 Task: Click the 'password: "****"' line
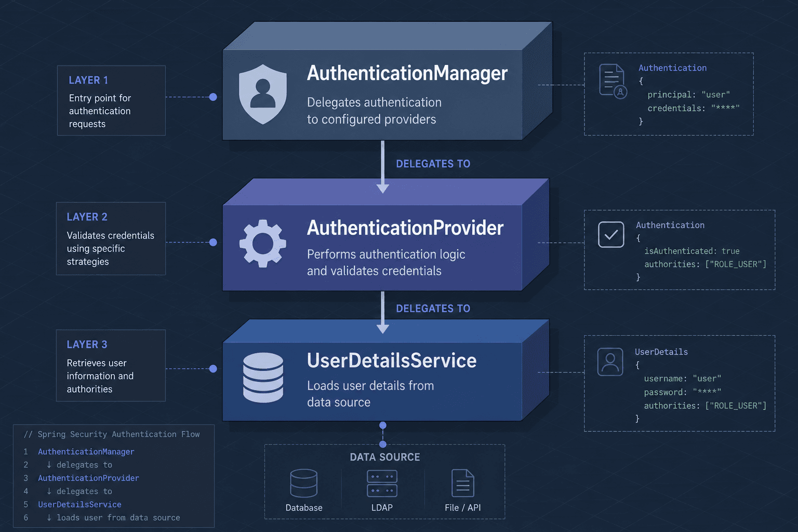pos(682,392)
